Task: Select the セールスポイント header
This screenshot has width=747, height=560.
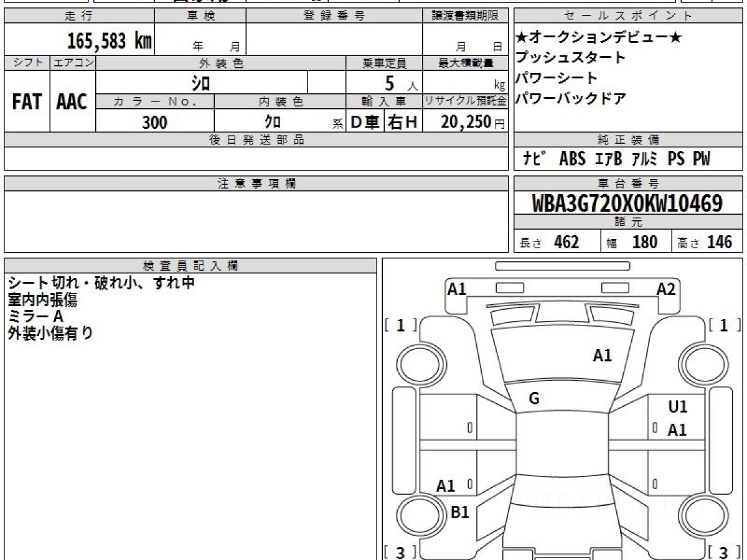Action: (x=629, y=16)
